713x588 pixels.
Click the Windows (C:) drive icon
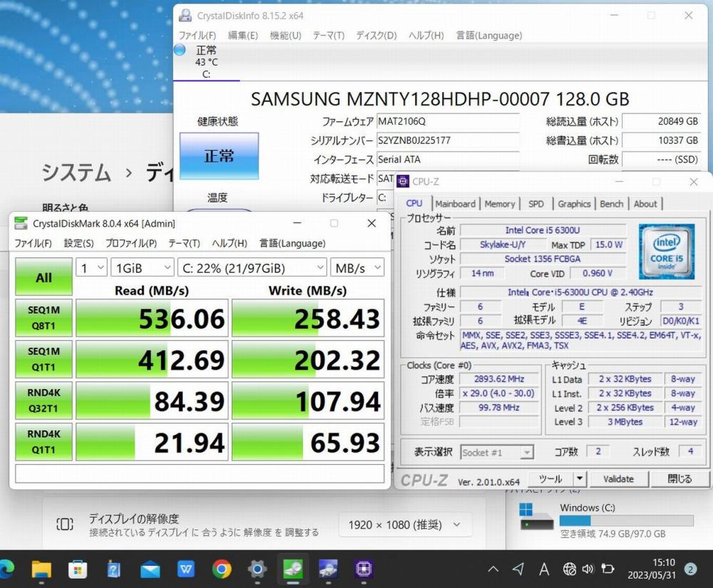click(x=536, y=517)
